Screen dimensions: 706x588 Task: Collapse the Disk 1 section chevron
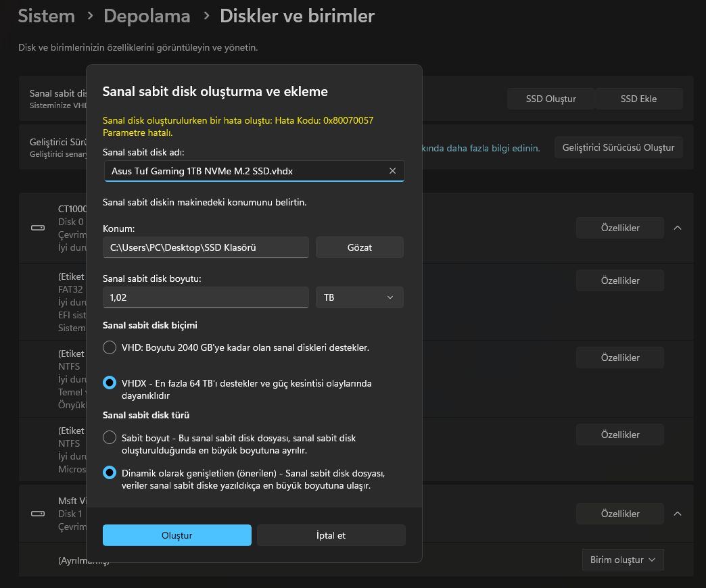678,514
